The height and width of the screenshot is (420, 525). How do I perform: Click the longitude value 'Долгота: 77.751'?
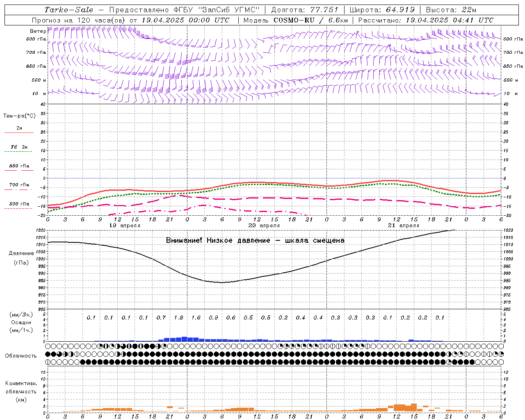[305, 10]
